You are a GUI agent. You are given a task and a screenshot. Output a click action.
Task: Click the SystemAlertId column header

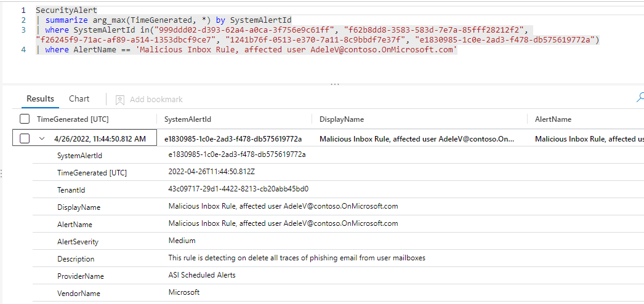[188, 119]
